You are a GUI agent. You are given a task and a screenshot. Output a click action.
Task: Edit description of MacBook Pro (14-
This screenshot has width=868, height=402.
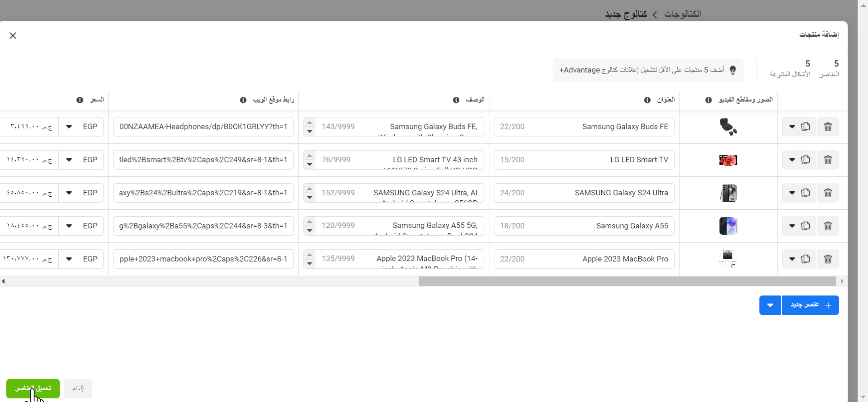(x=394, y=259)
